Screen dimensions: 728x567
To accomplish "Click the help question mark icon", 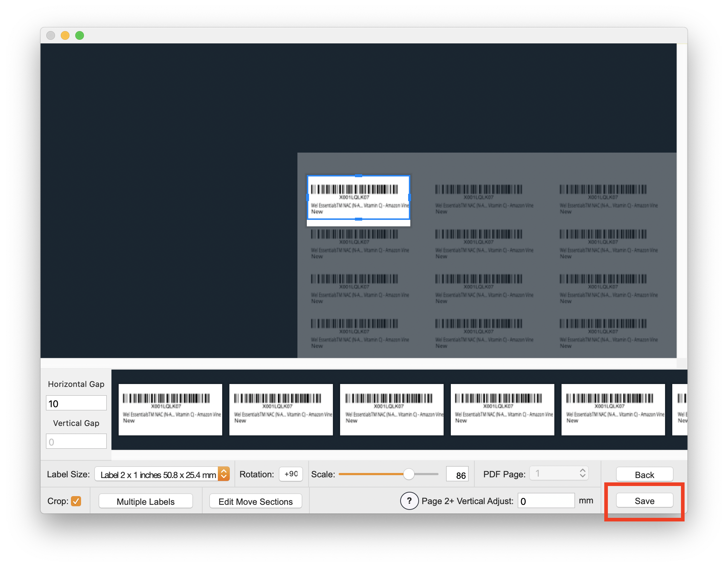I will pos(409,501).
